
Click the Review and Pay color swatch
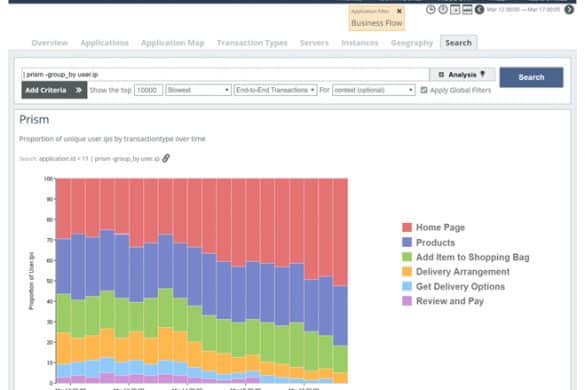point(407,301)
